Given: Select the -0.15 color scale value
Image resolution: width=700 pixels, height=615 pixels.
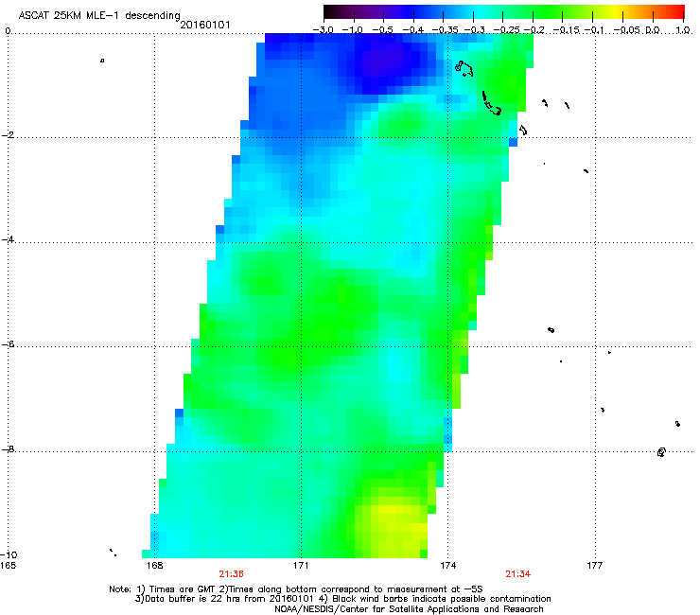Looking at the screenshot, I should [566, 30].
